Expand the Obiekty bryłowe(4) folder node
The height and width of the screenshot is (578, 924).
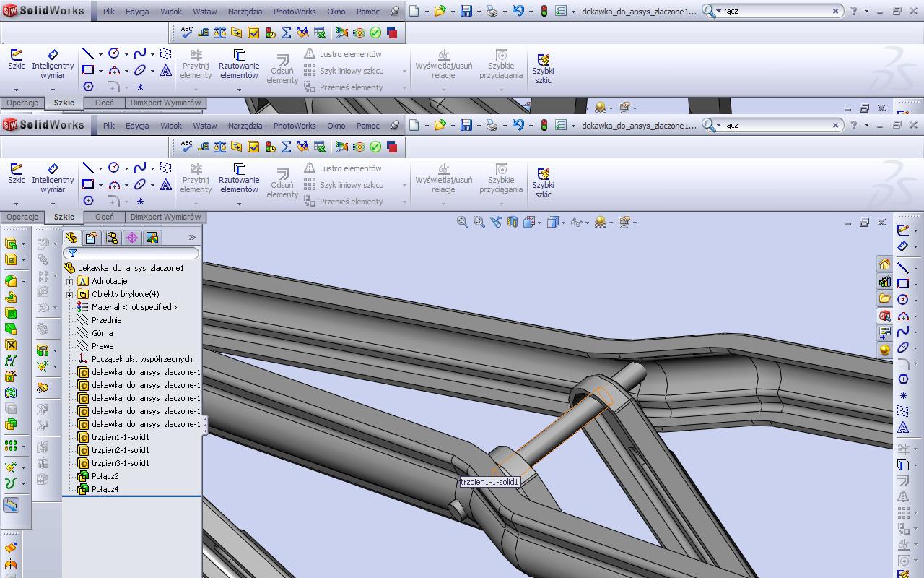70,294
